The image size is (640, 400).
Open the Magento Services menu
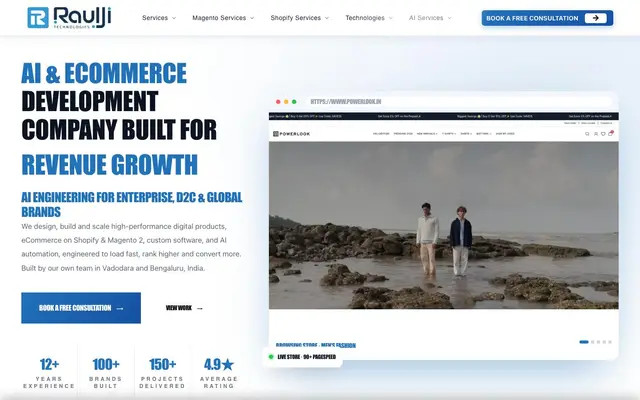pyautogui.click(x=223, y=18)
